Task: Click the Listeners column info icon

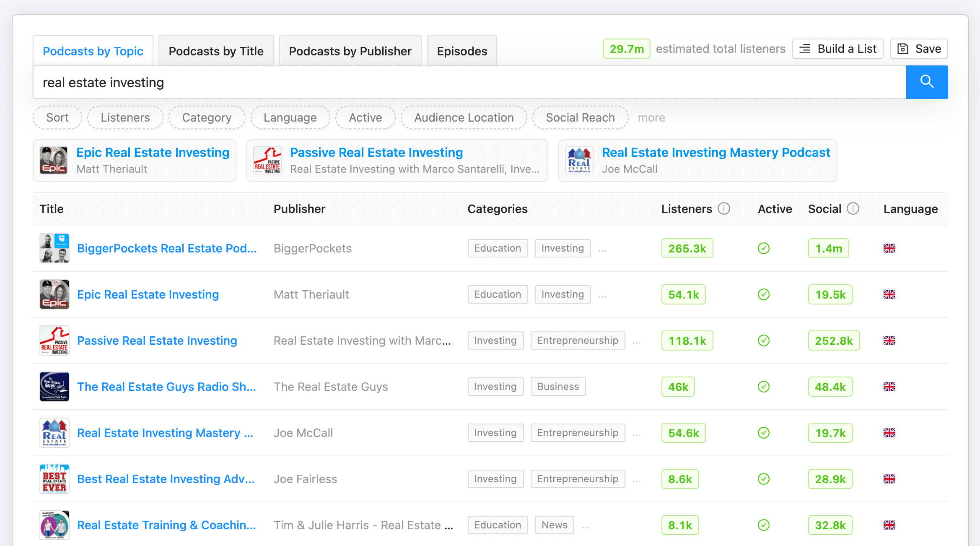Action: tap(724, 208)
